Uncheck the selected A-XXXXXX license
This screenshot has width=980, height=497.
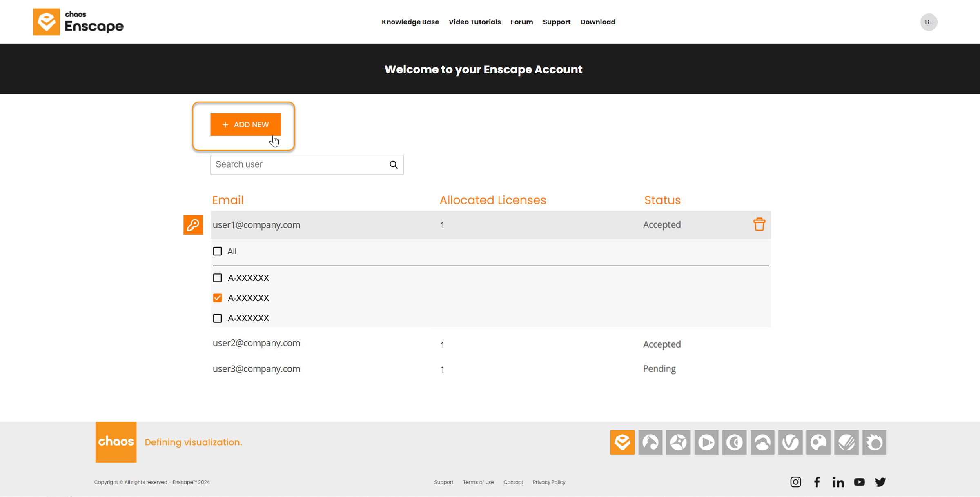tap(217, 298)
